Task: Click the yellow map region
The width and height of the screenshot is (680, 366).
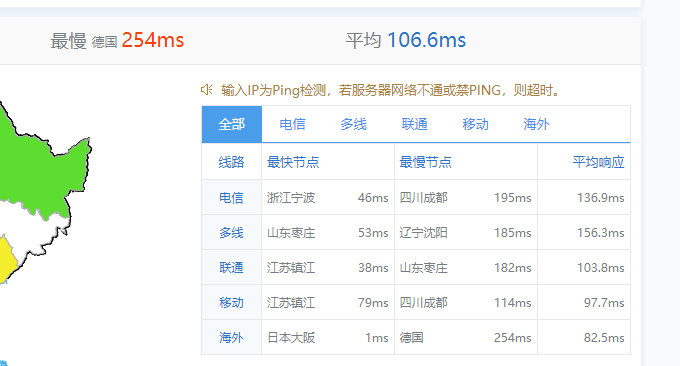Action: tap(7, 259)
